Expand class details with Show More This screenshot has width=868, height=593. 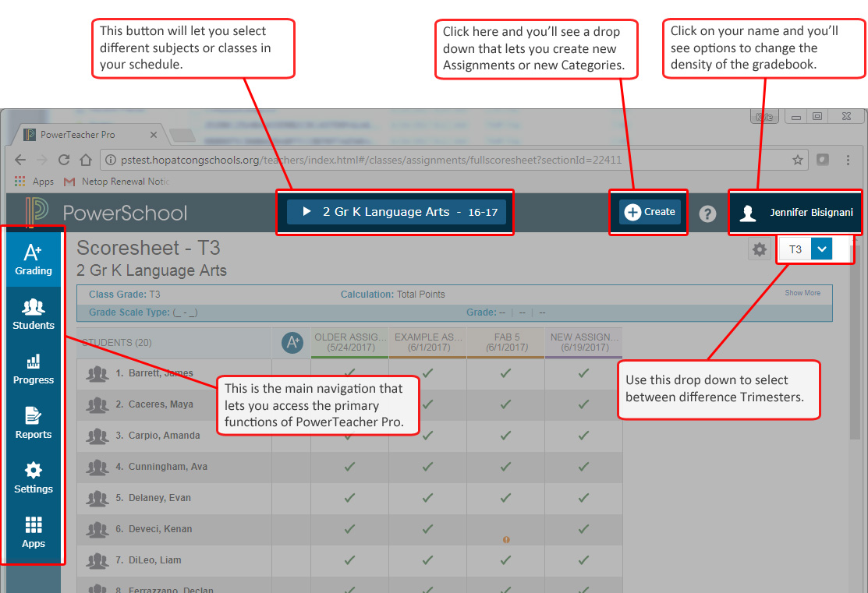(x=802, y=293)
